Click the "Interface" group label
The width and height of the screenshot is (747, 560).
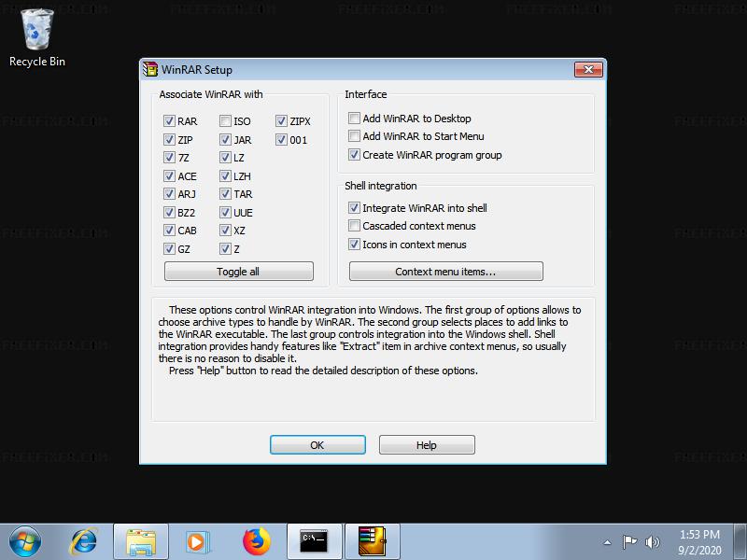(366, 94)
